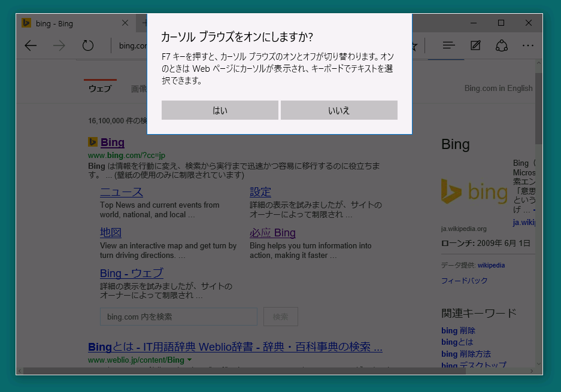Image resolution: width=561 pixels, height=392 pixels.
Task: Click the vertical scrollbar thumb
Action: click(x=538, y=108)
